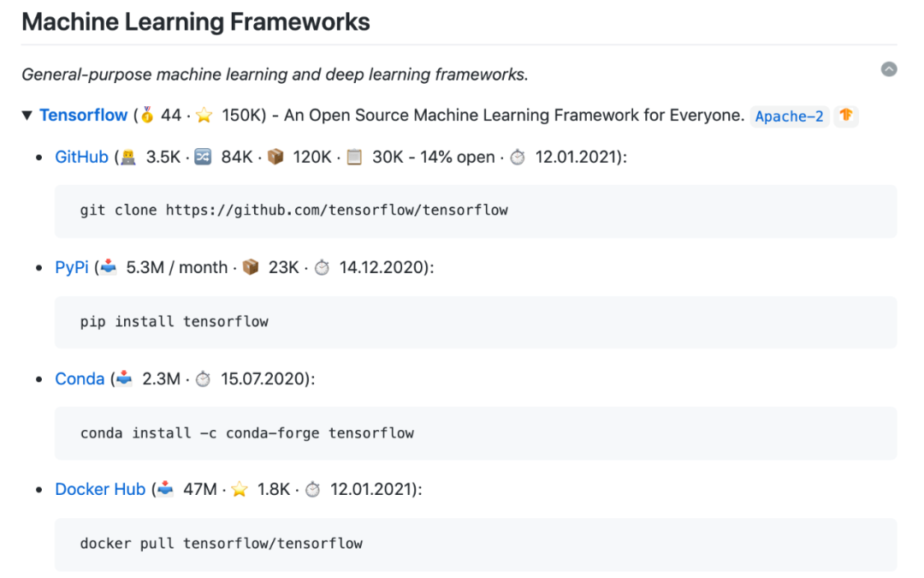
Task: Click the '47M' Docker pulls text
Action: [x=200, y=489]
